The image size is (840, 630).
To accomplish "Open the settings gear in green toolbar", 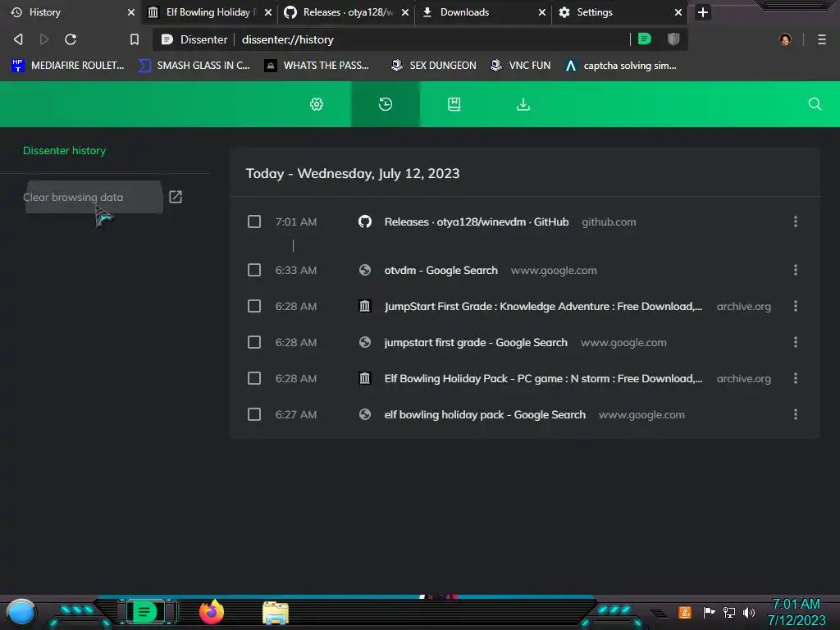I will point(317,104).
